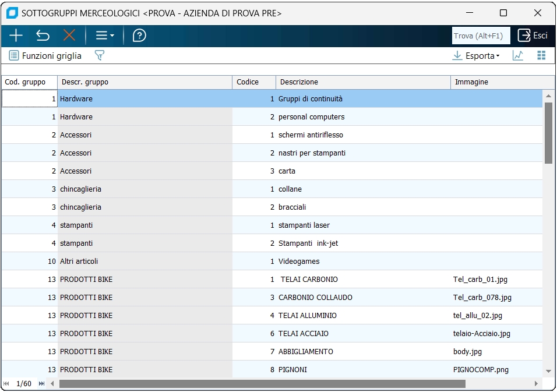Screen dimensions: 557x392
Task: Select the personal computers row
Action: pos(272,117)
